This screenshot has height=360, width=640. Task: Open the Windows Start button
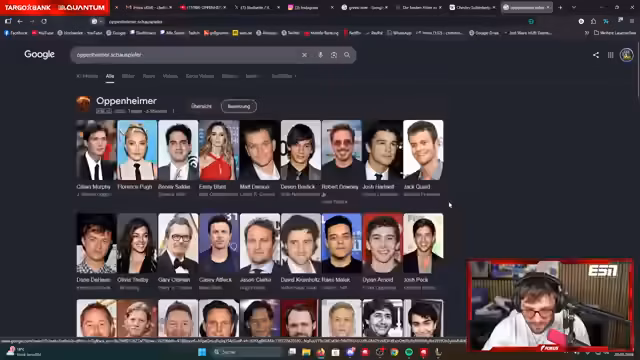coord(202,352)
